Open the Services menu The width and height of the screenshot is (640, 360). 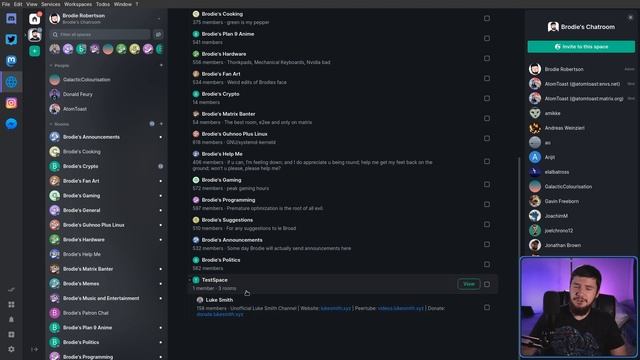coord(51,4)
